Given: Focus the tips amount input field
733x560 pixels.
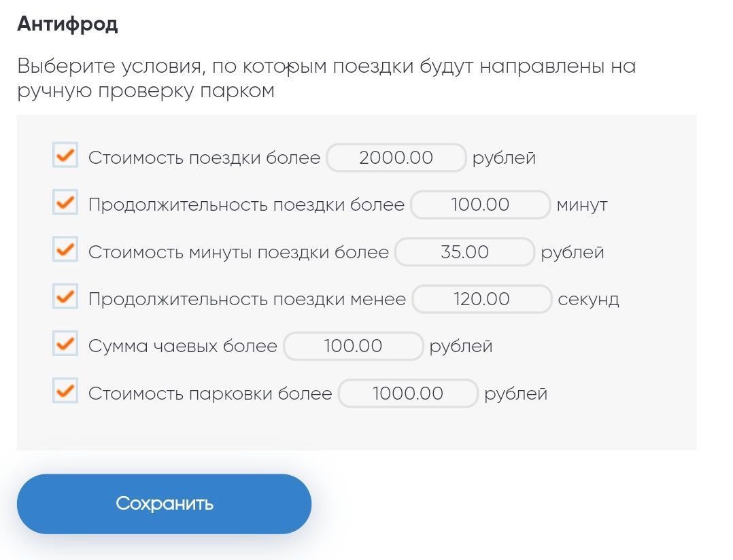Looking at the screenshot, I should 353,346.
